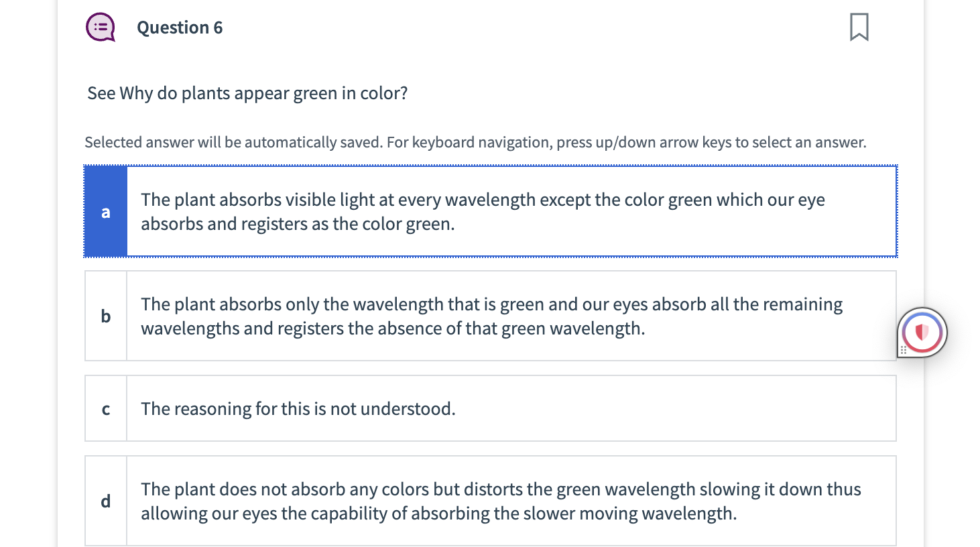Viewport: 980px width, 547px height.
Task: Click the question-type speech bubble icon
Action: [x=100, y=27]
